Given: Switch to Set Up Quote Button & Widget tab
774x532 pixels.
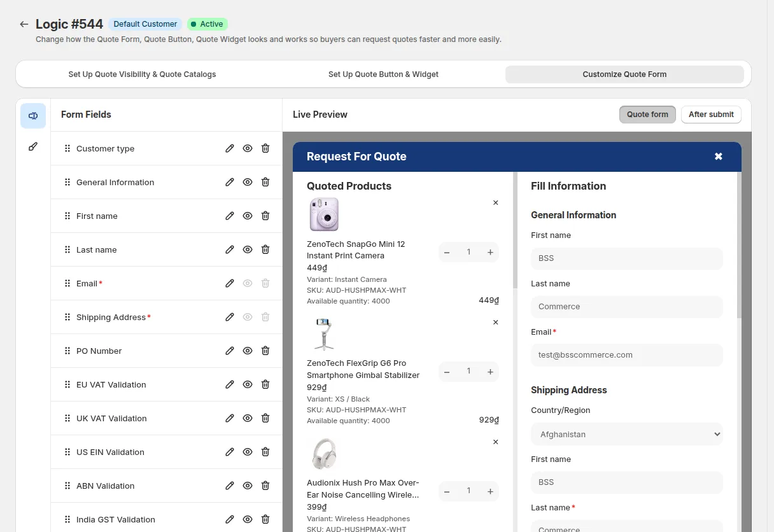Looking at the screenshot, I should 383,74.
